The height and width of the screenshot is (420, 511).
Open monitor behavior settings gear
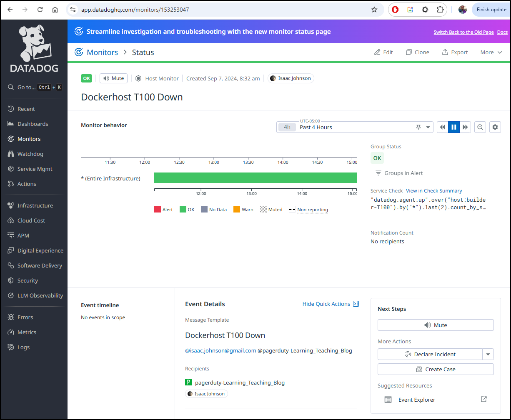point(495,127)
